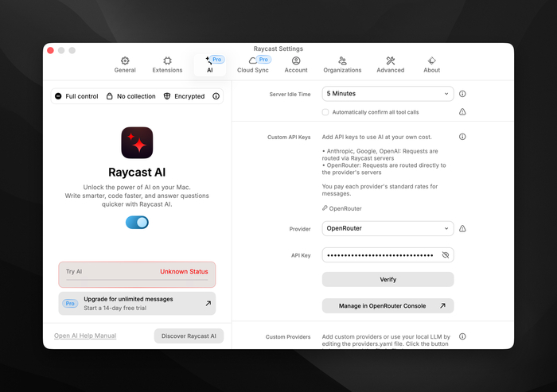Image resolution: width=557 pixels, height=392 pixels.
Task: Click arrow icon on upgrade trial banner
Action: [208, 303]
